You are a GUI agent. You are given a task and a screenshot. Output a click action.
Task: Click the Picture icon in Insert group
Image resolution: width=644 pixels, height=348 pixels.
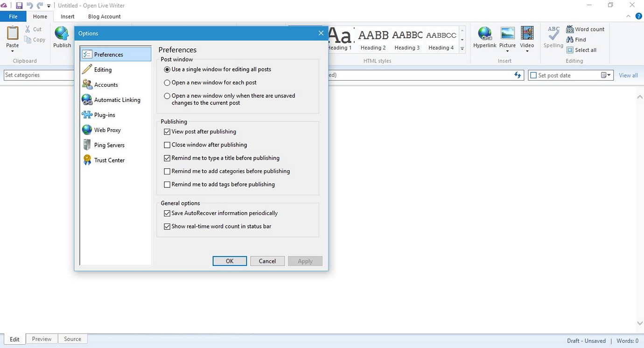click(x=507, y=34)
